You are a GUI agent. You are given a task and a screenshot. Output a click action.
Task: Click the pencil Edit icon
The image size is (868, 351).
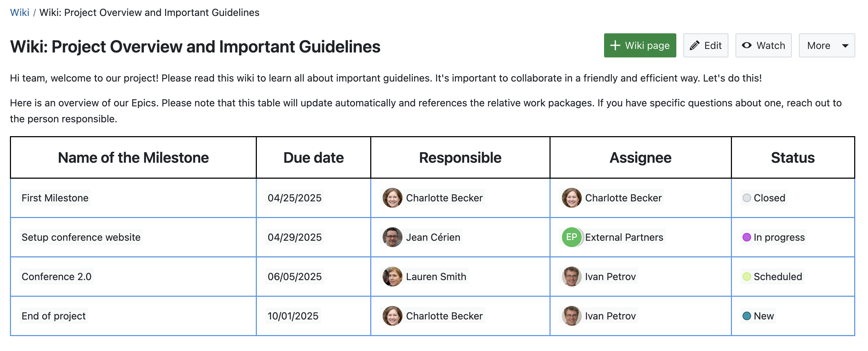pos(694,45)
